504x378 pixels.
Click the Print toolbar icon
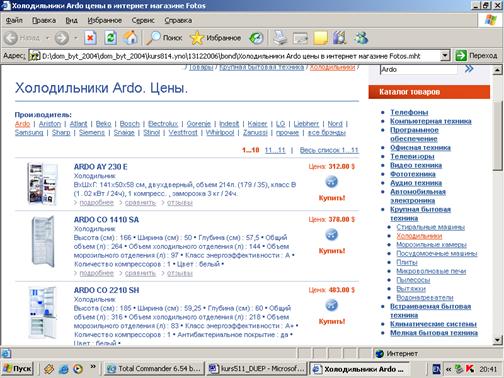pyautogui.click(x=280, y=38)
